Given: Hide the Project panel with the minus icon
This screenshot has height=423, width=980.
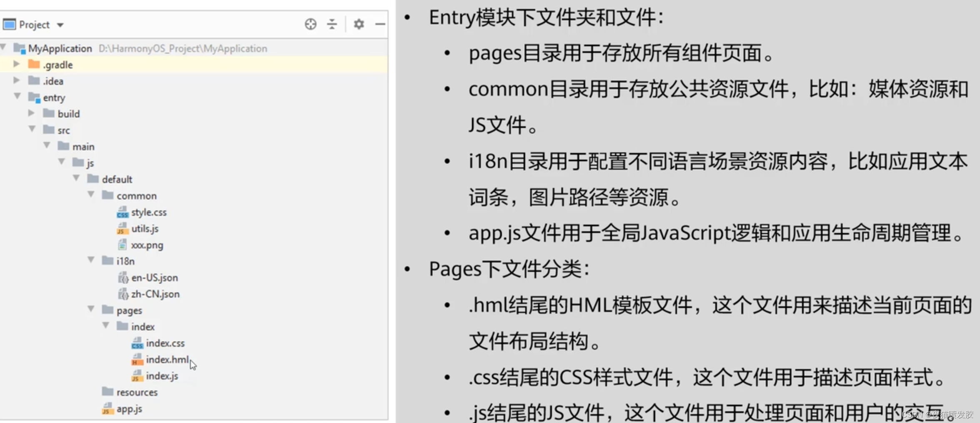Looking at the screenshot, I should pos(380,24).
